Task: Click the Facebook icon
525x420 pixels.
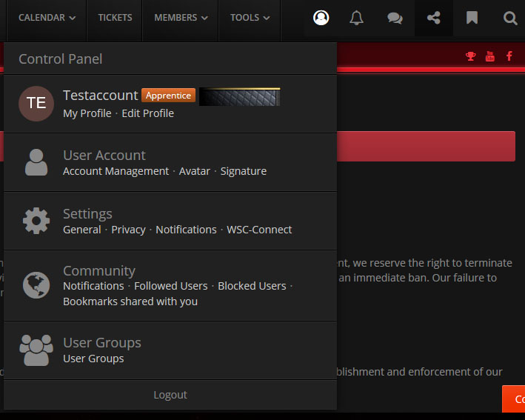Action: click(509, 56)
